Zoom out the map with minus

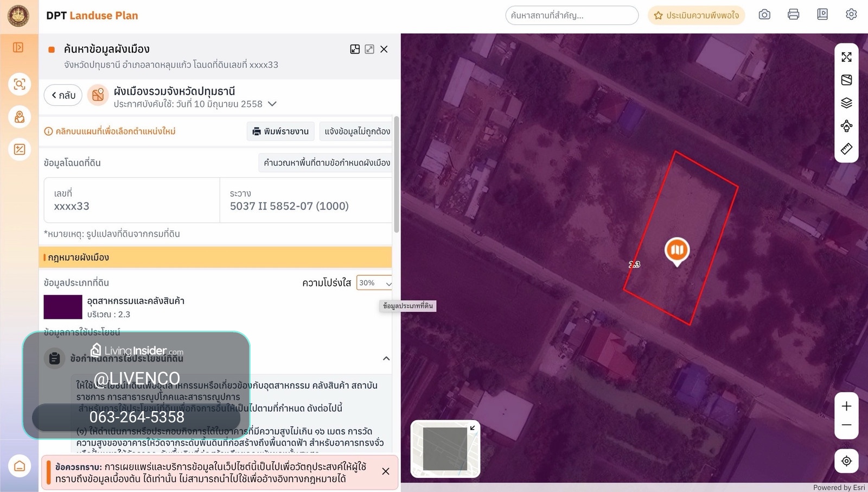[x=846, y=425]
